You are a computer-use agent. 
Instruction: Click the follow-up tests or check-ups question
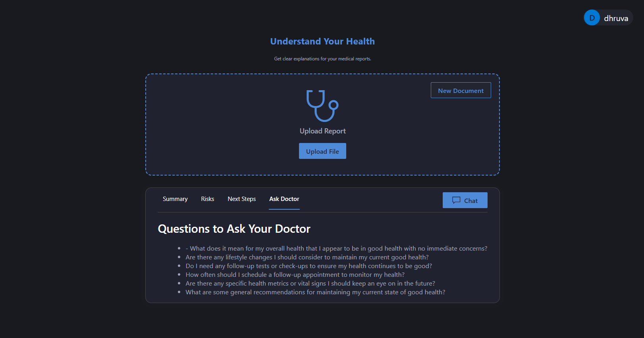point(309,266)
